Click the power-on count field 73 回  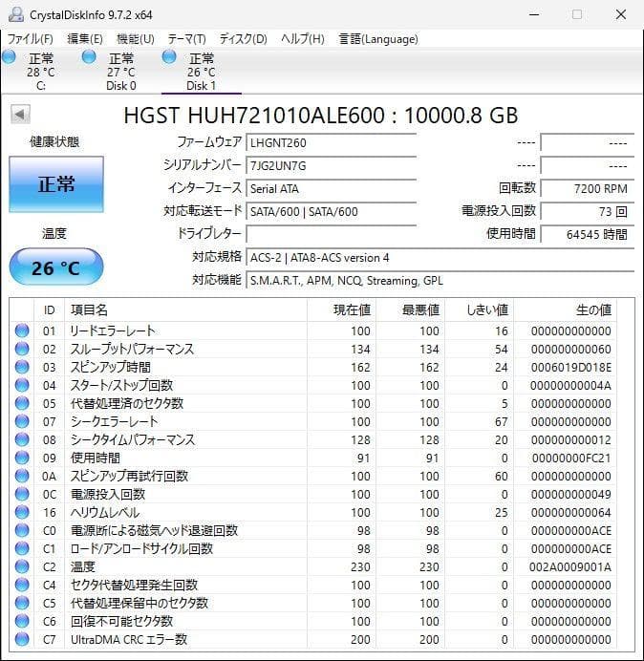coord(588,211)
